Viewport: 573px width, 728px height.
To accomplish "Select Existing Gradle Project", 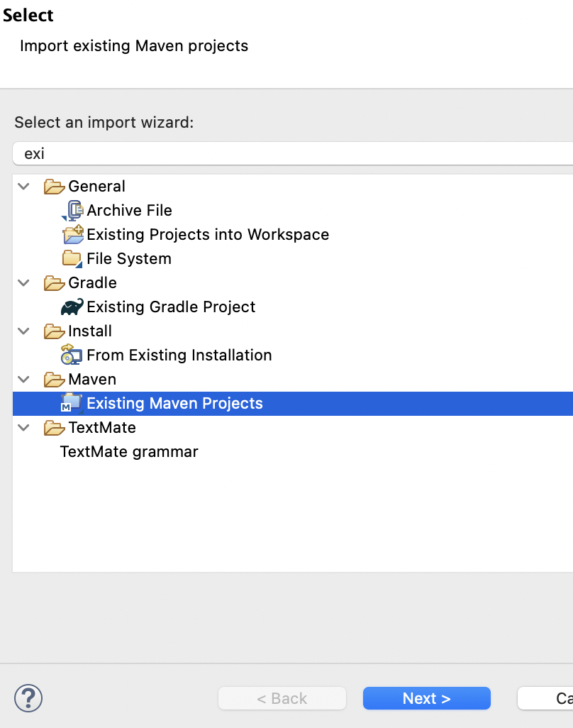I will click(171, 307).
